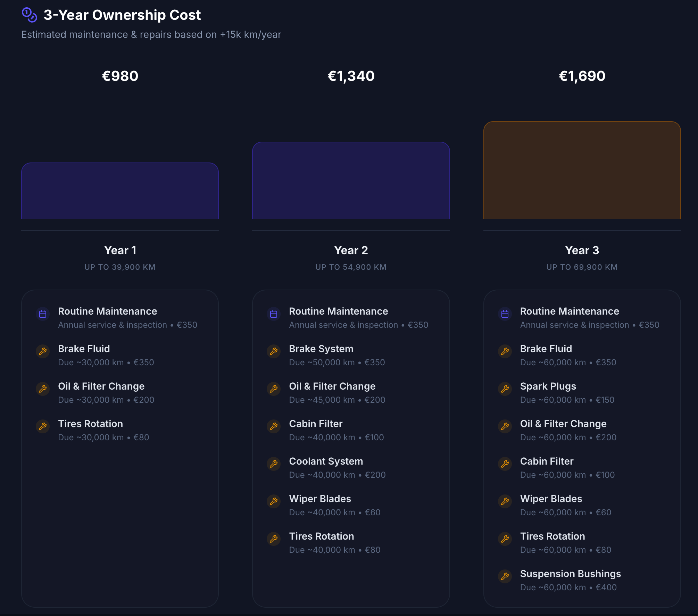
Task: Click the Brake System title
Action: [321, 349]
